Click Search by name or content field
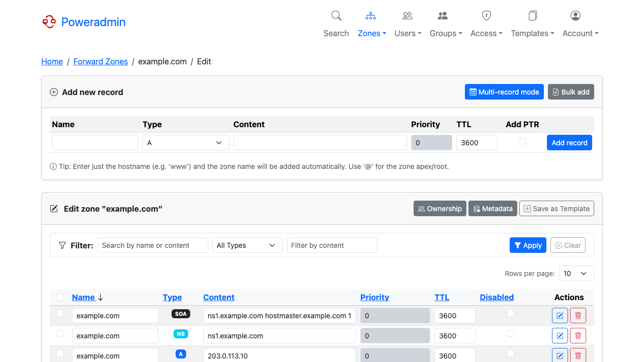 coord(153,245)
